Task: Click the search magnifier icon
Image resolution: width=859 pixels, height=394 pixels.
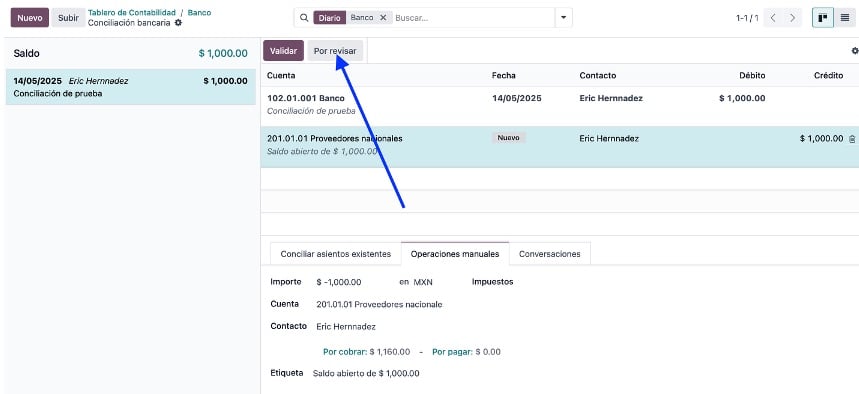Action: coord(304,18)
